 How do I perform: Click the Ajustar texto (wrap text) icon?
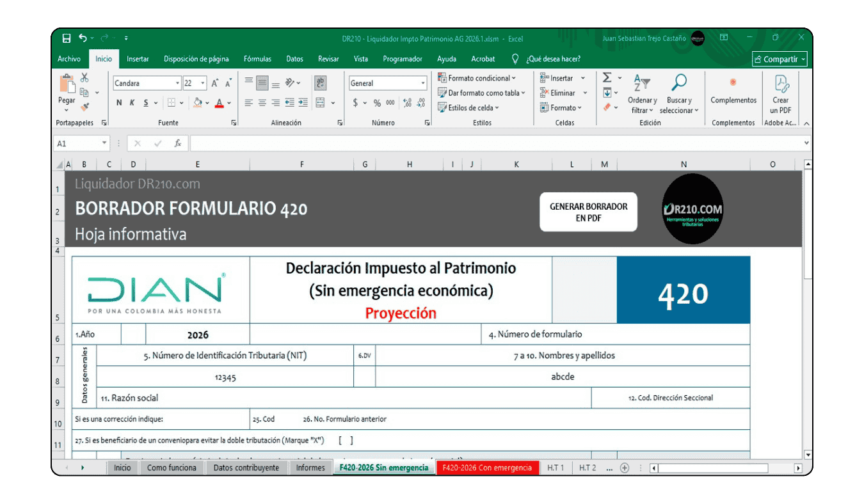tap(319, 83)
